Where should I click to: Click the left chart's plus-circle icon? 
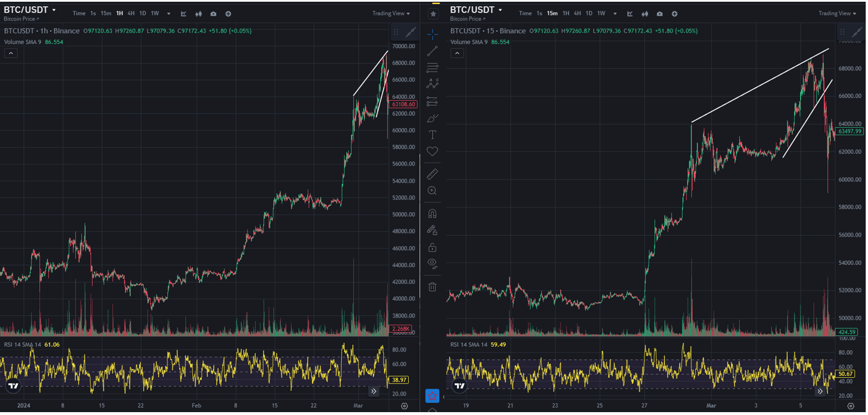[x=228, y=13]
